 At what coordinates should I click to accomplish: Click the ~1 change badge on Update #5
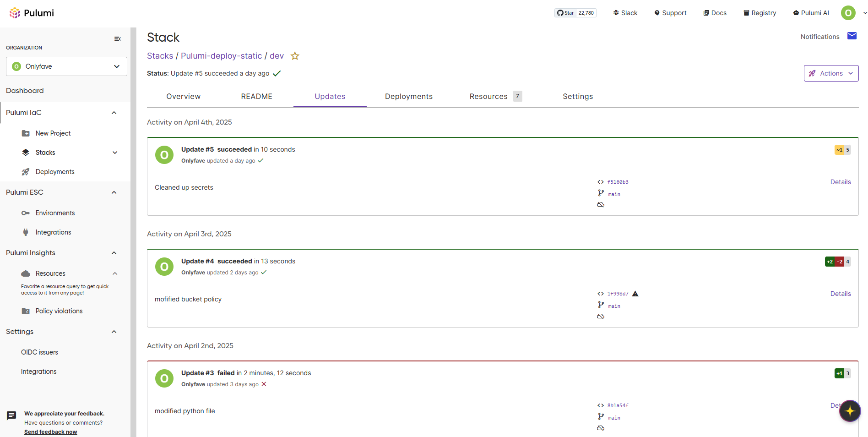(839, 150)
